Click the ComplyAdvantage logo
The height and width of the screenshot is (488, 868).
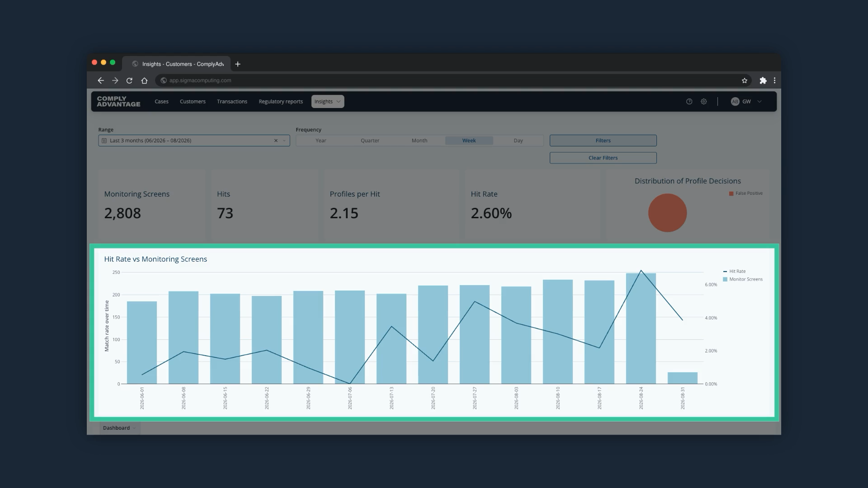tap(118, 101)
